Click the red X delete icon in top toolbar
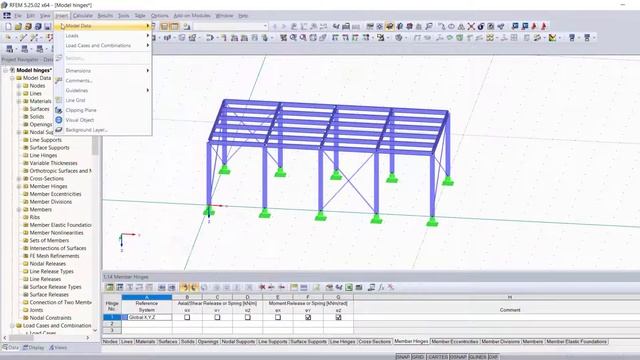640x360 pixels. pyautogui.click(x=471, y=27)
